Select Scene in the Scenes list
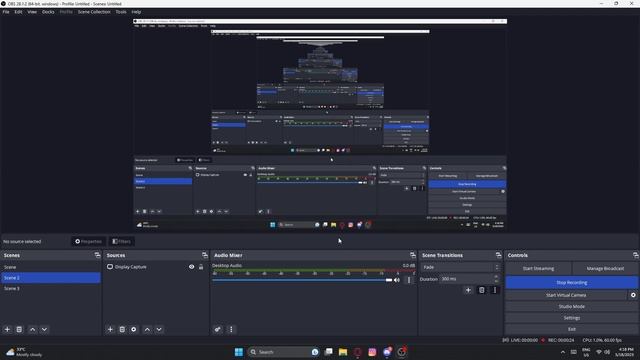640x360 pixels. [x=51, y=267]
